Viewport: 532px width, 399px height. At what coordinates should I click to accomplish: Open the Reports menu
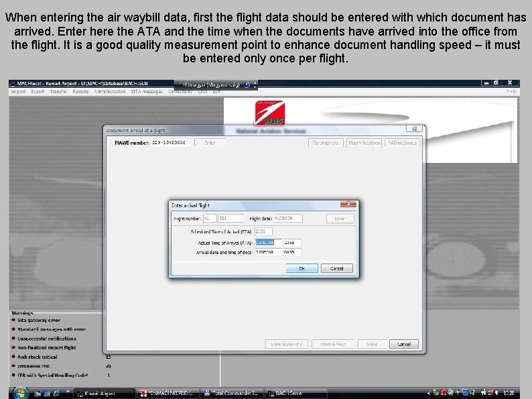pos(80,92)
